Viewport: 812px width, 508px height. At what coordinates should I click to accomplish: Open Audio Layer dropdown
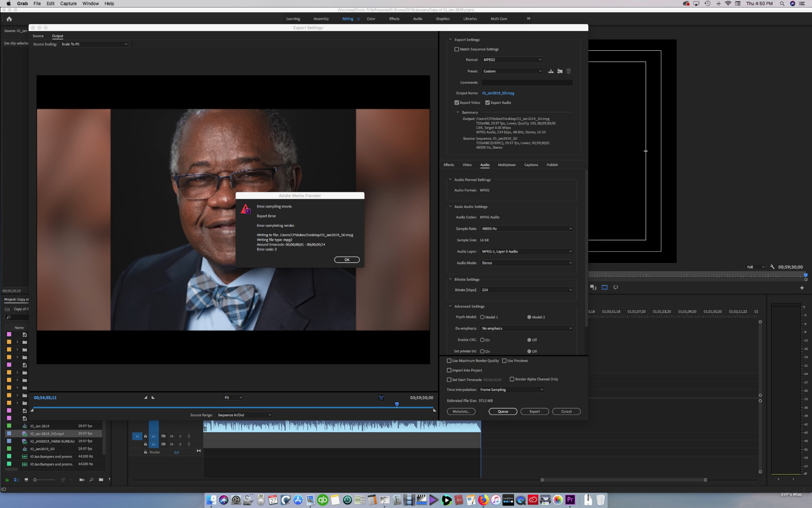[527, 251]
